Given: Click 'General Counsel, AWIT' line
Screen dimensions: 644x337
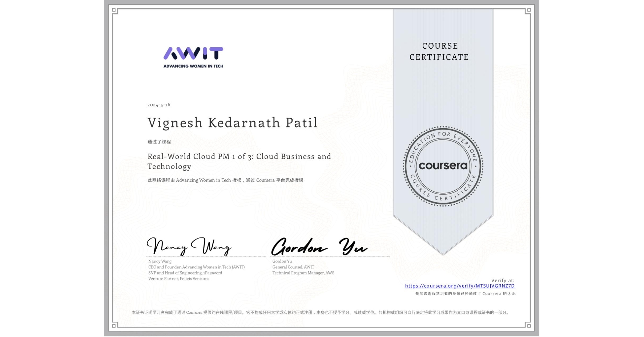Looking at the screenshot, I should [293, 267].
